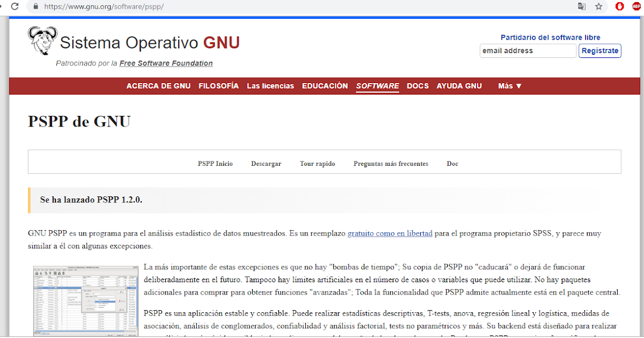Viewport: 644px width, 338px height.
Task: Open the Descargar tab
Action: [266, 164]
